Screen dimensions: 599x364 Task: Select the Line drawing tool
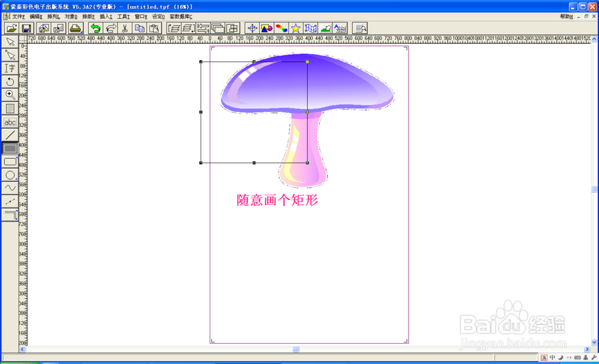[10, 135]
